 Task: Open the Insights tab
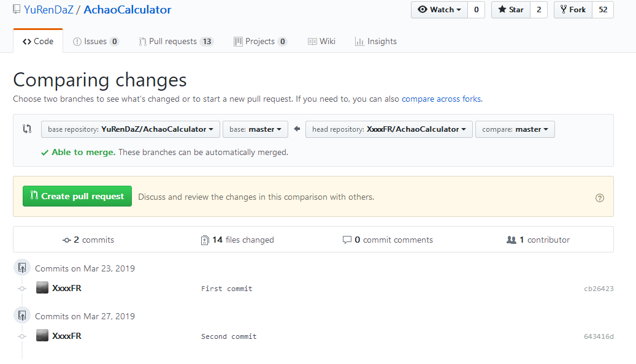coord(375,41)
